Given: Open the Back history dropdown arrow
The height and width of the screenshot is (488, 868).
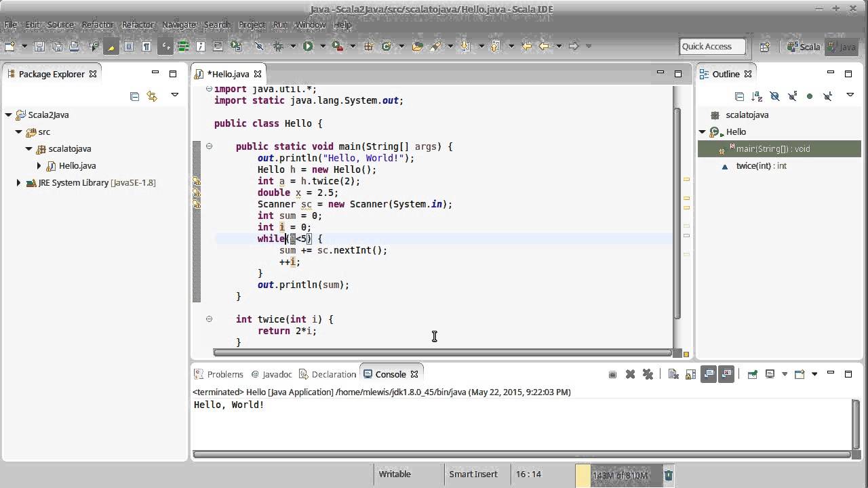Looking at the screenshot, I should (559, 46).
